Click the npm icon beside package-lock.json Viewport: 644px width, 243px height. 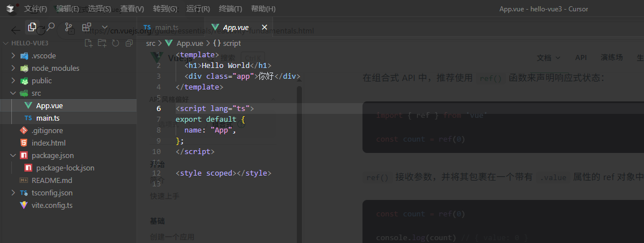click(x=28, y=168)
